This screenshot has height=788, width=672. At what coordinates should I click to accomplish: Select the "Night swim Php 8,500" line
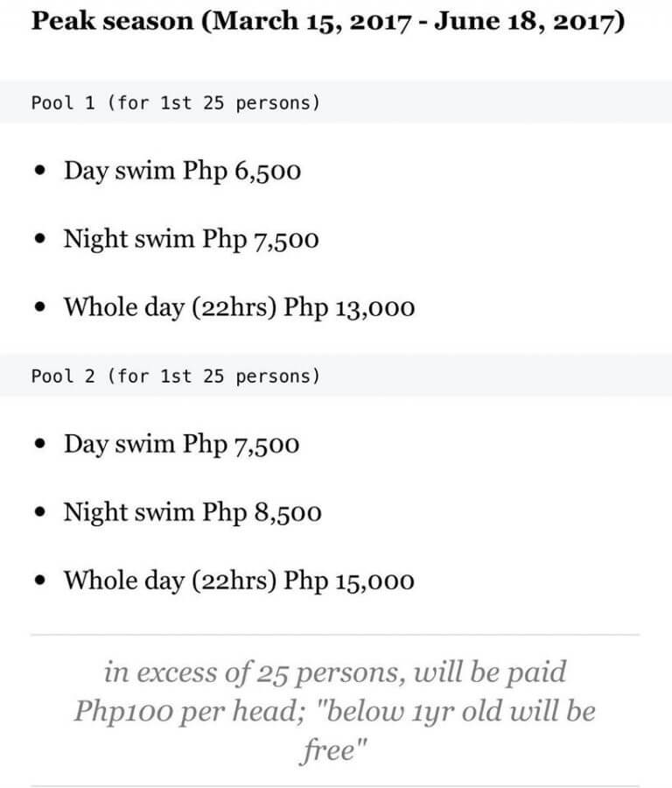[192, 512]
